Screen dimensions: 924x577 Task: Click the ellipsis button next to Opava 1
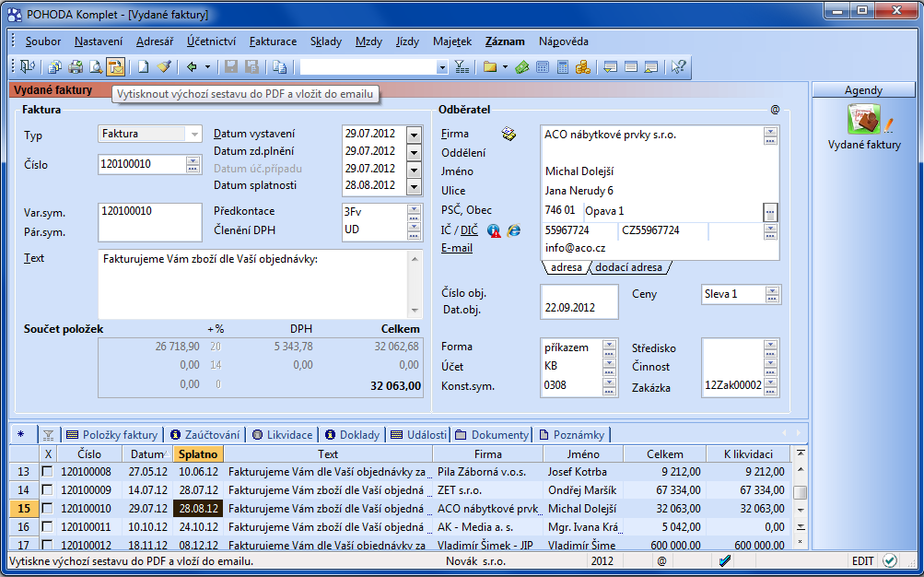tap(770, 212)
